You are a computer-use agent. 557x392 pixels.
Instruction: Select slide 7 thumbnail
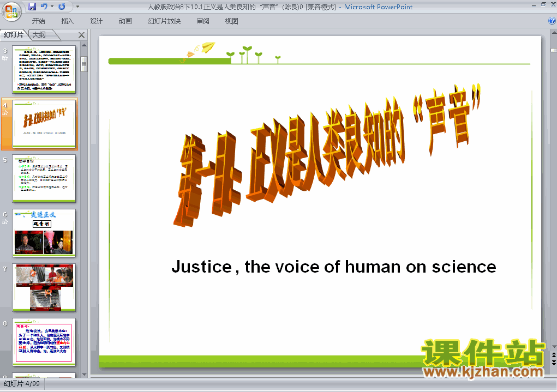[x=44, y=288]
